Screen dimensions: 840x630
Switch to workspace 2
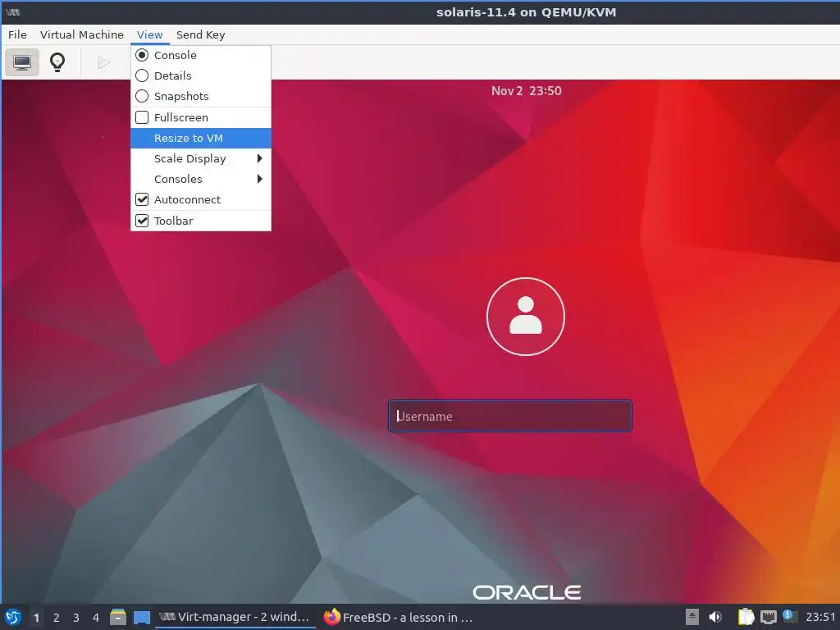(57, 618)
